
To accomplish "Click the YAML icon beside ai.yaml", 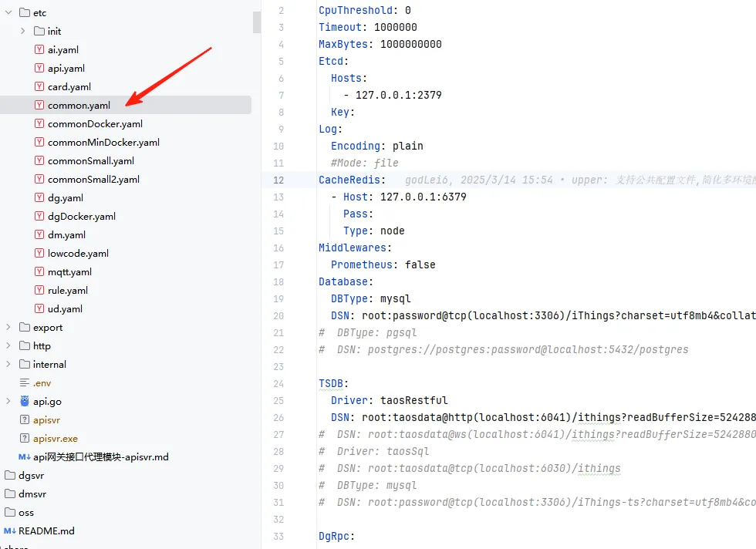I will (x=39, y=49).
